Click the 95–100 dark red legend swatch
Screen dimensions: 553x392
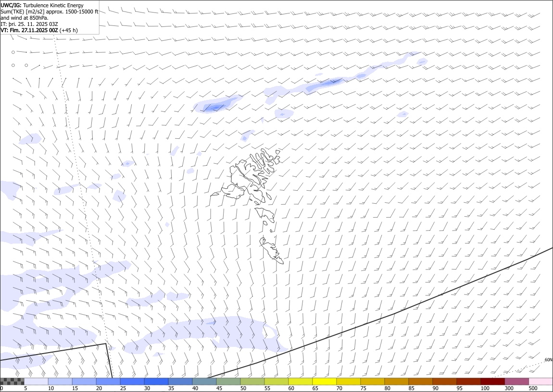pyautogui.click(x=468, y=381)
